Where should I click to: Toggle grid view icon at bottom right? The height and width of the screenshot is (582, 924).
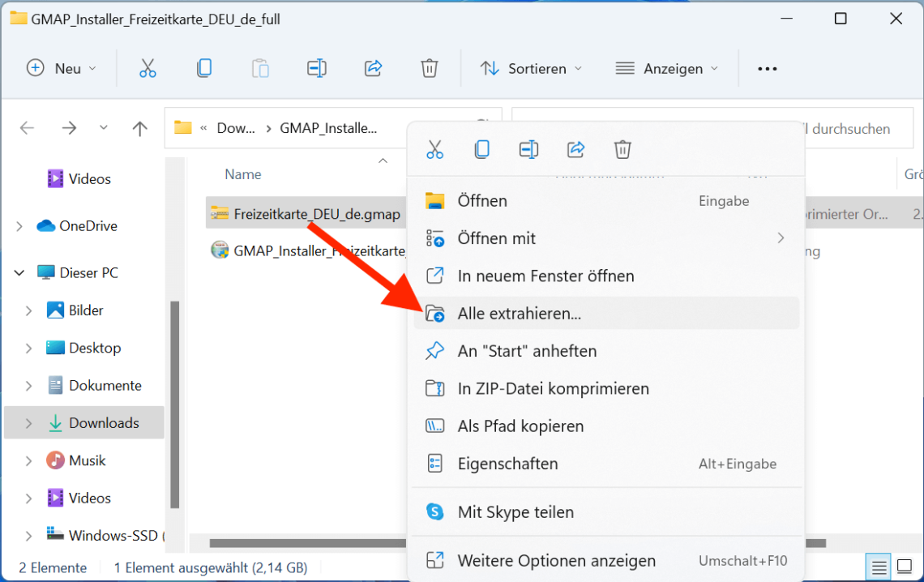(x=904, y=567)
